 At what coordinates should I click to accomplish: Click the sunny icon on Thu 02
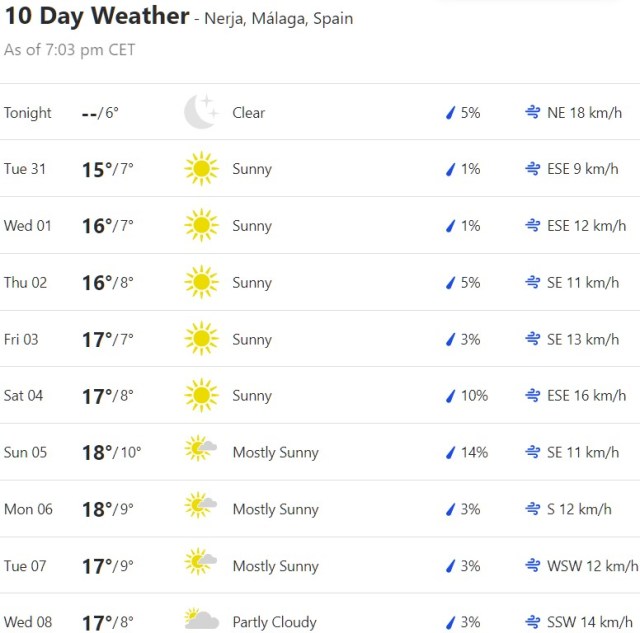tap(201, 283)
